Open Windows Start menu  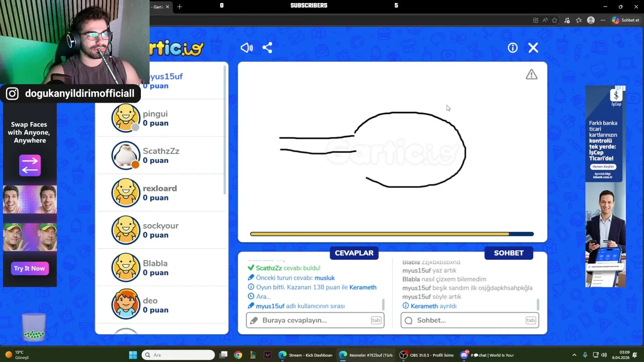point(133,355)
